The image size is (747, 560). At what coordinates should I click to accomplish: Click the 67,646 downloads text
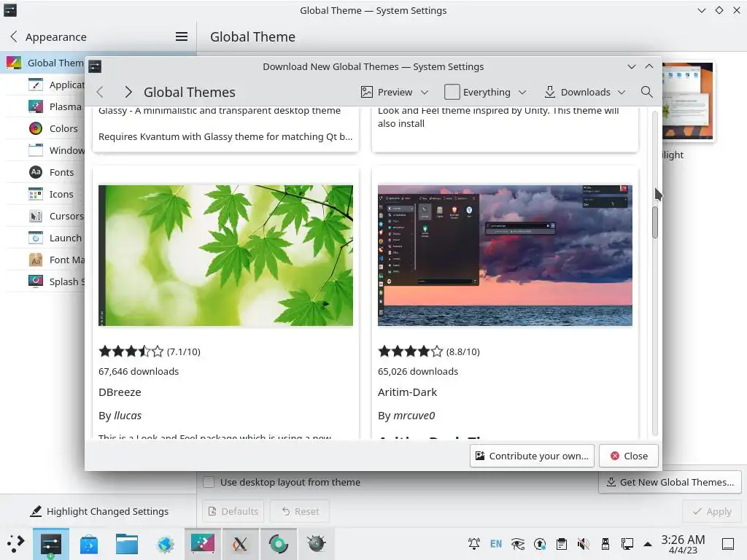pyautogui.click(x=139, y=371)
